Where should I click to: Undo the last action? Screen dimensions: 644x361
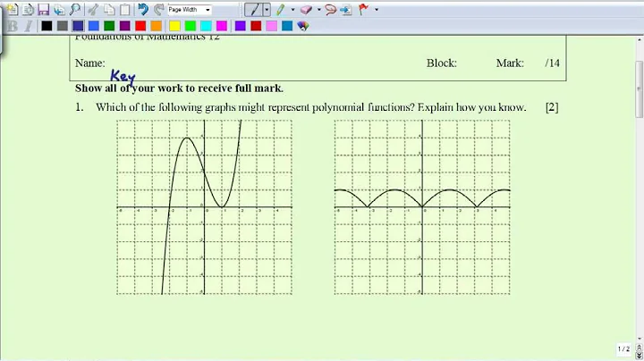pyautogui.click(x=143, y=10)
